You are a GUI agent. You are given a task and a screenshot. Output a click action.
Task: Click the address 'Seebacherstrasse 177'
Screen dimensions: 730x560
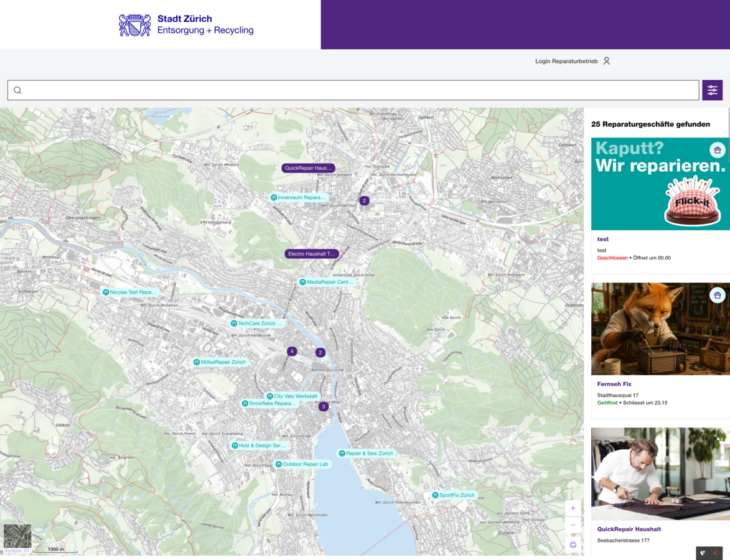pos(624,541)
